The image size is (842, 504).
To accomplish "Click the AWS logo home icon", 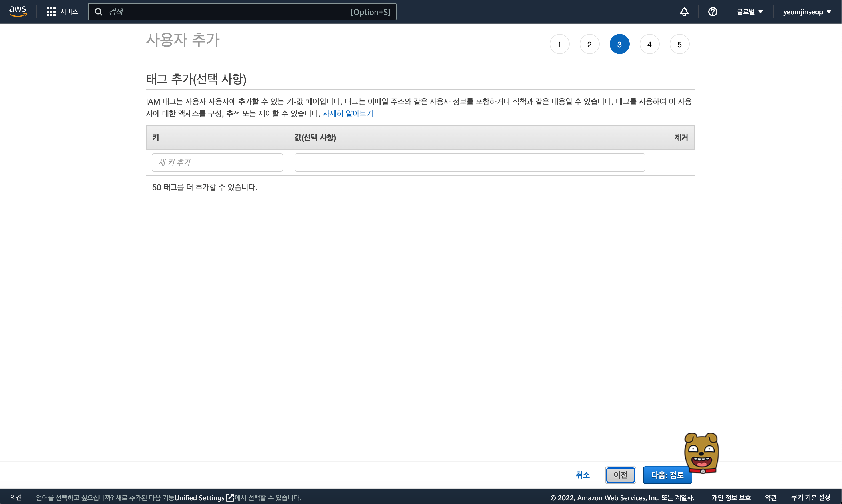I will coord(18,11).
